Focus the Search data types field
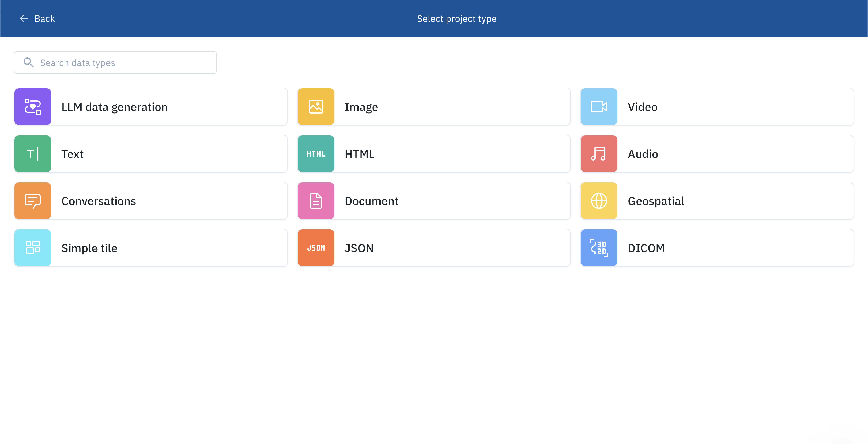868x444 pixels. click(x=125, y=63)
